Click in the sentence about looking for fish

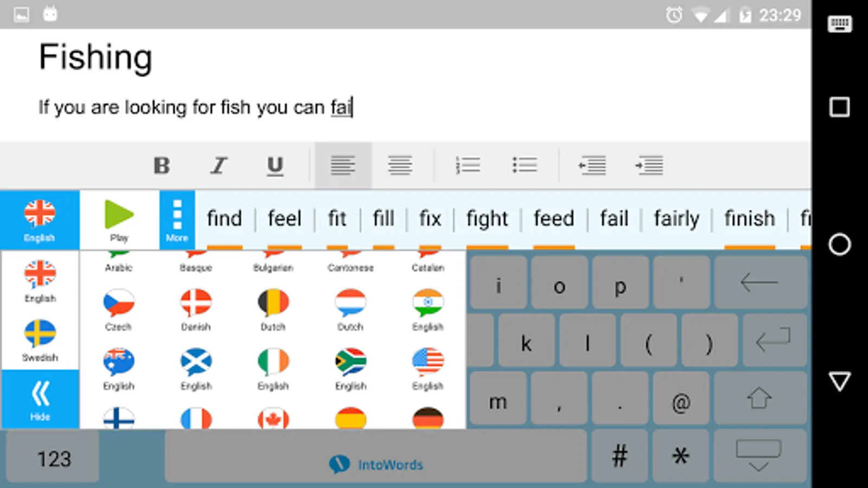point(196,107)
